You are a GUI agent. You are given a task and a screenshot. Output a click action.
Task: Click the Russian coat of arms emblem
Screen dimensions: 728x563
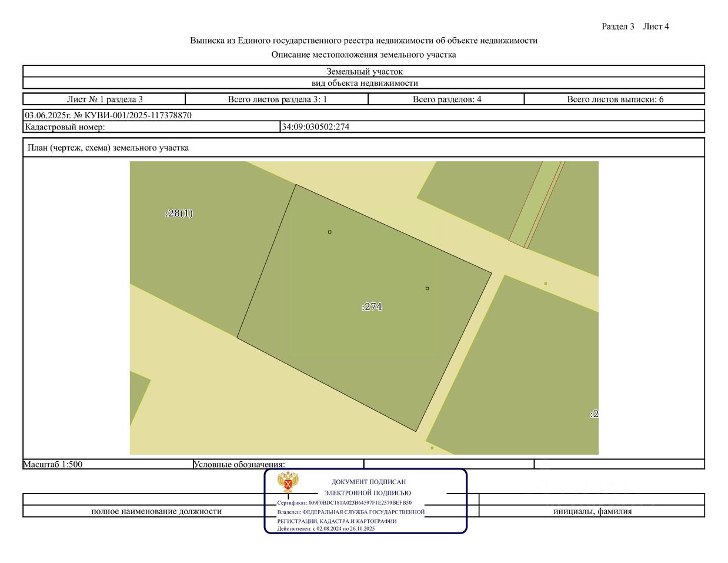[x=288, y=483]
